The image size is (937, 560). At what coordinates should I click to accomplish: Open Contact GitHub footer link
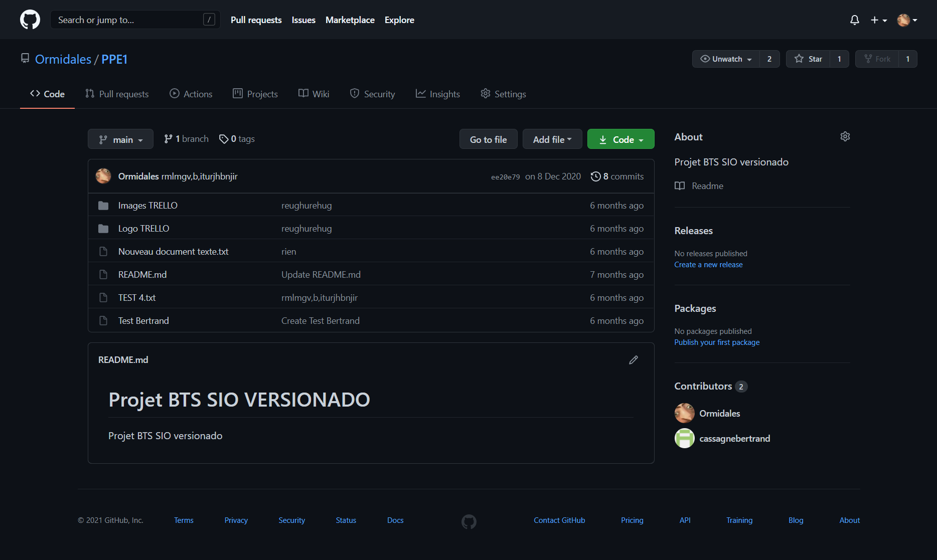(559, 520)
